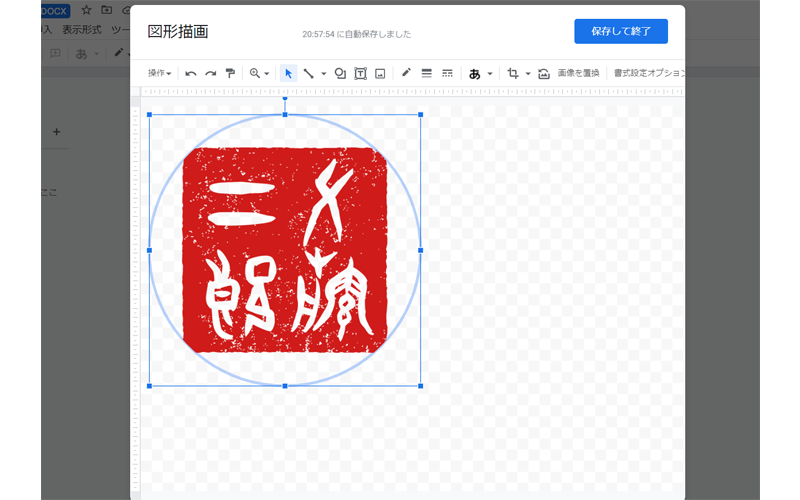This screenshot has width=800, height=500.
Task: Open the border dash style icon
Action: [447, 73]
